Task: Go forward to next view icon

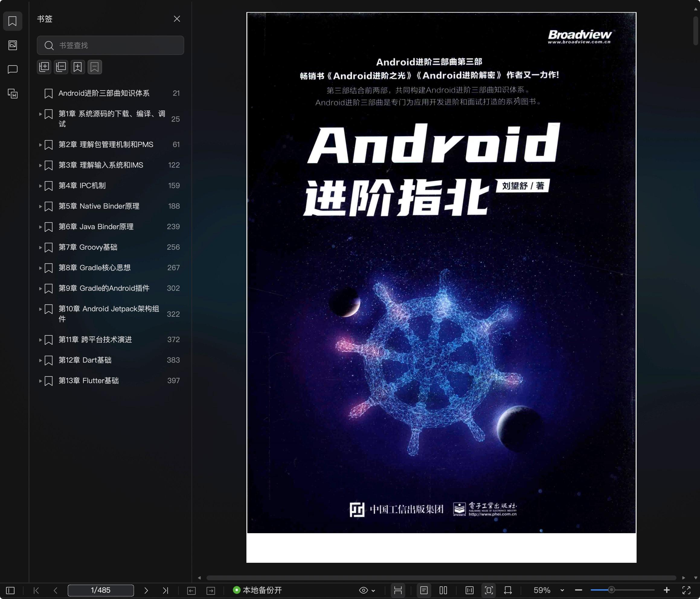Action: (x=211, y=590)
